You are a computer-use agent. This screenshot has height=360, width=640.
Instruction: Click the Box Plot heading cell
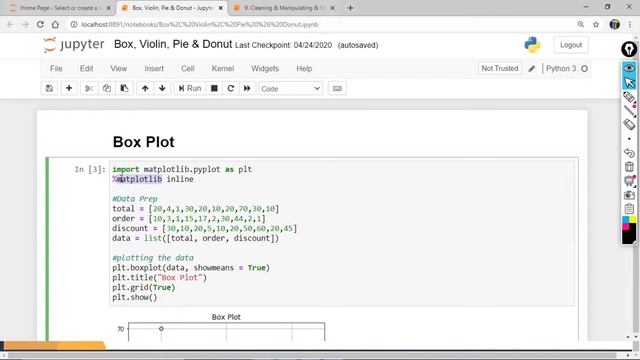pyautogui.click(x=144, y=142)
